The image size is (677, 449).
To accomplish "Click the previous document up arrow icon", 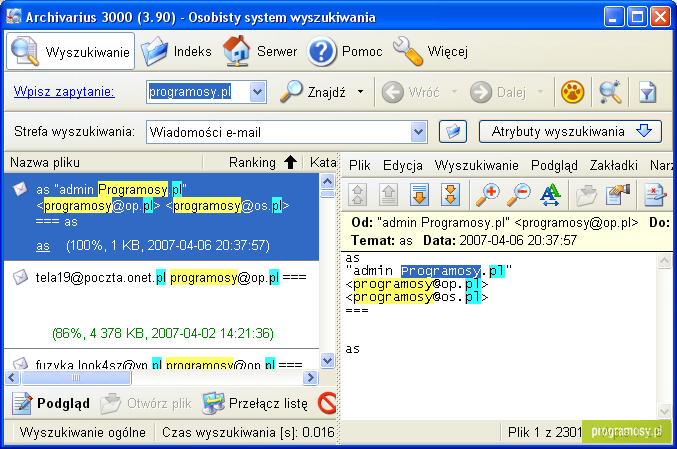I will (388, 195).
